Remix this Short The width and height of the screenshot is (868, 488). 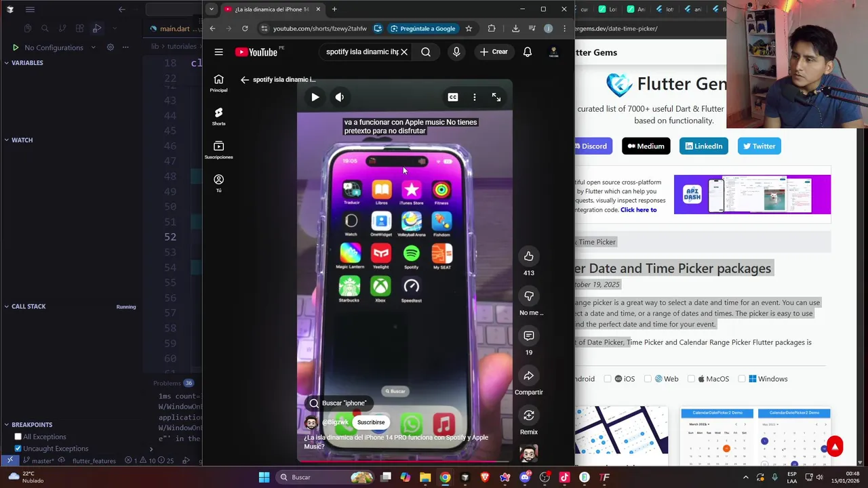(529, 415)
